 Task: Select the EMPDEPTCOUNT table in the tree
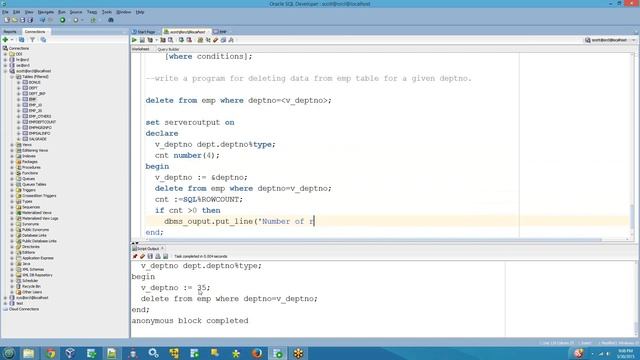coord(42,122)
